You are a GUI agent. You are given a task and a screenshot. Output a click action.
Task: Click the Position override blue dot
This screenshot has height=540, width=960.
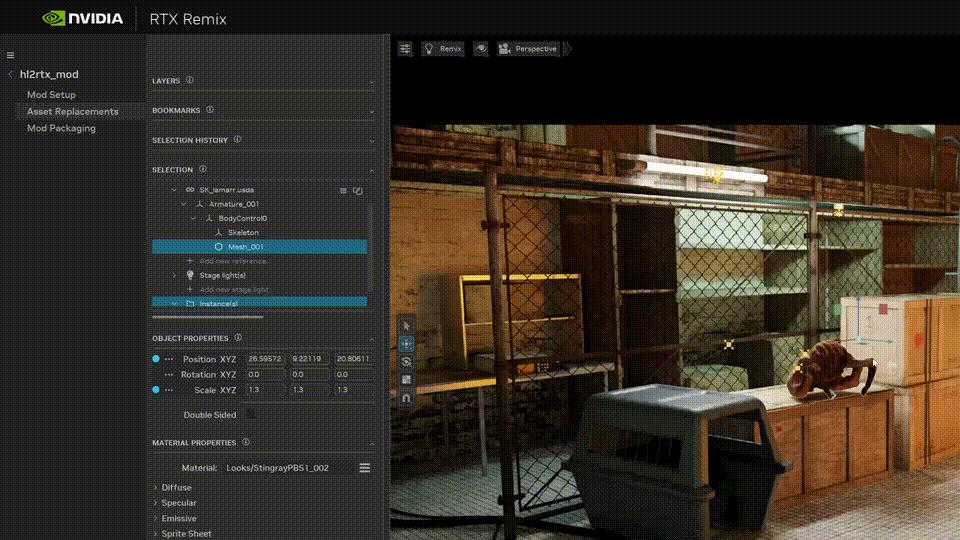tap(156, 359)
